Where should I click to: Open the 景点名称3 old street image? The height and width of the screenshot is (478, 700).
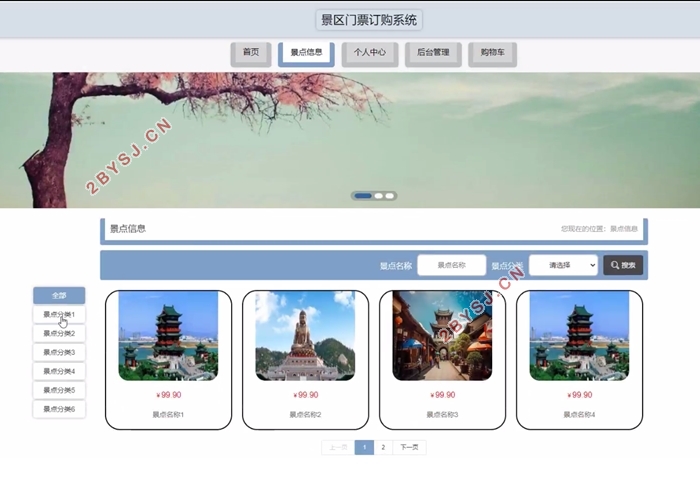point(442,336)
